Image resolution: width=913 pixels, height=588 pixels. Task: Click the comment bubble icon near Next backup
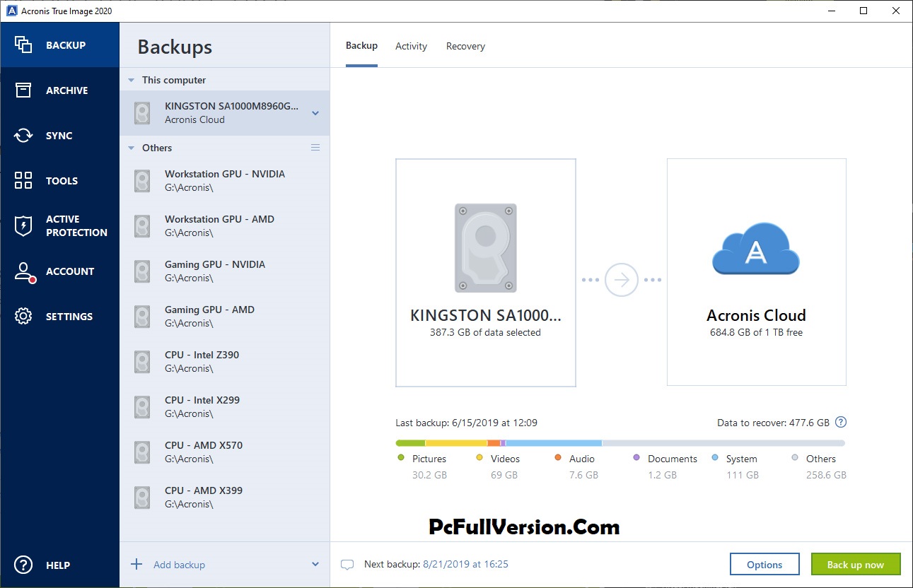click(347, 565)
